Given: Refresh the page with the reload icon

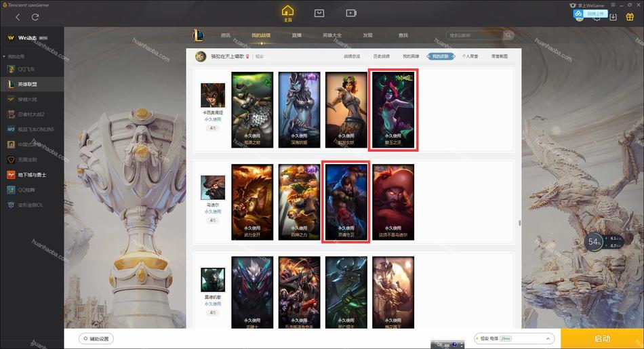Looking at the screenshot, I should (35, 17).
